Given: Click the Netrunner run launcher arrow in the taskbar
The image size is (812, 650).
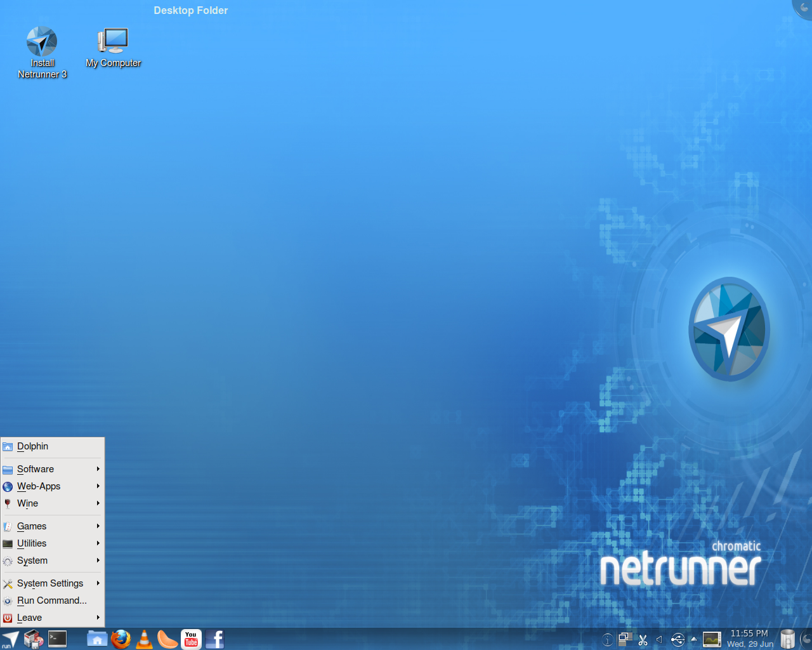Looking at the screenshot, I should pyautogui.click(x=10, y=639).
